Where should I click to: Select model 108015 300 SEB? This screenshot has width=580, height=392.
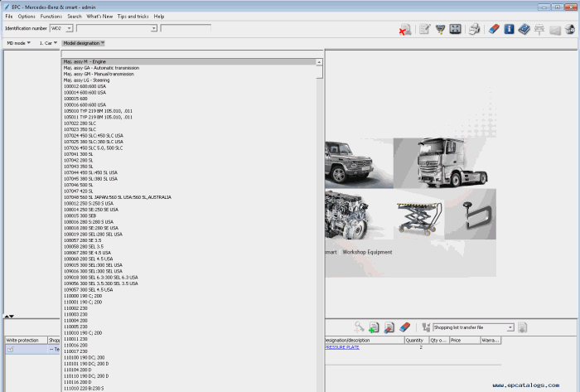coord(189,216)
